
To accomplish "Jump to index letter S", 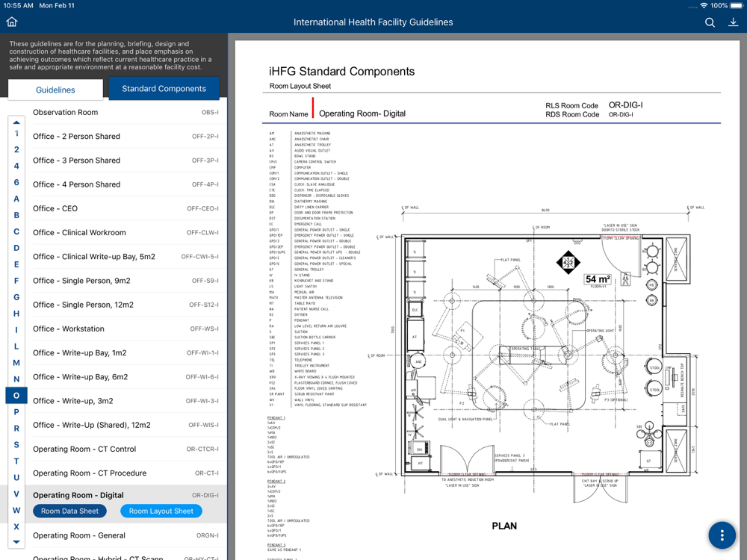I will 16,445.
